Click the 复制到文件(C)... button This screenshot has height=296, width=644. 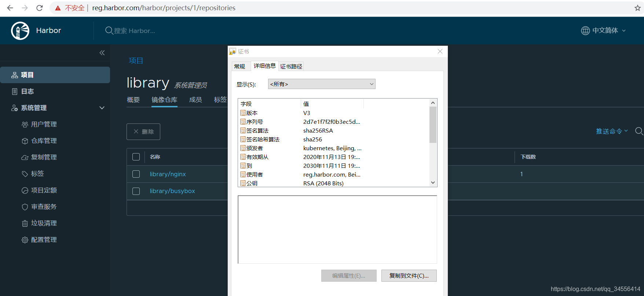coord(409,276)
